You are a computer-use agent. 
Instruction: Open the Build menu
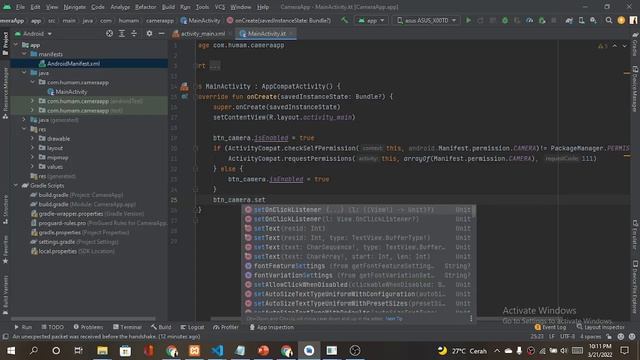click(x=168, y=7)
